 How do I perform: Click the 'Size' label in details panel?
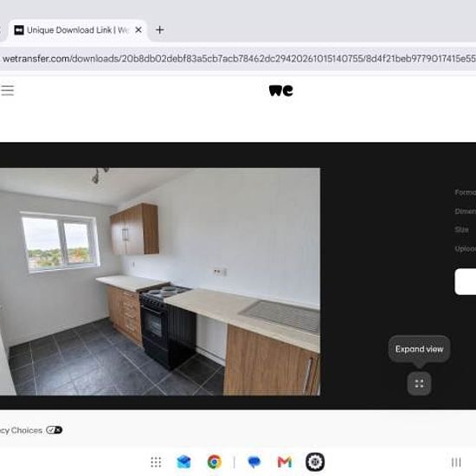pos(461,229)
